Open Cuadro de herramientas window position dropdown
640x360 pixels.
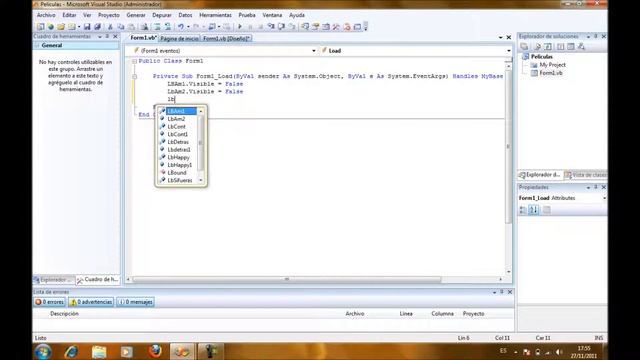[100, 37]
